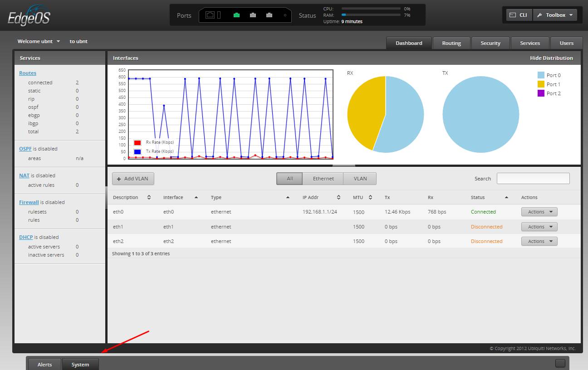Filter interface list to Ethernet only
Image resolution: width=588 pixels, height=370 pixels.
coord(323,179)
